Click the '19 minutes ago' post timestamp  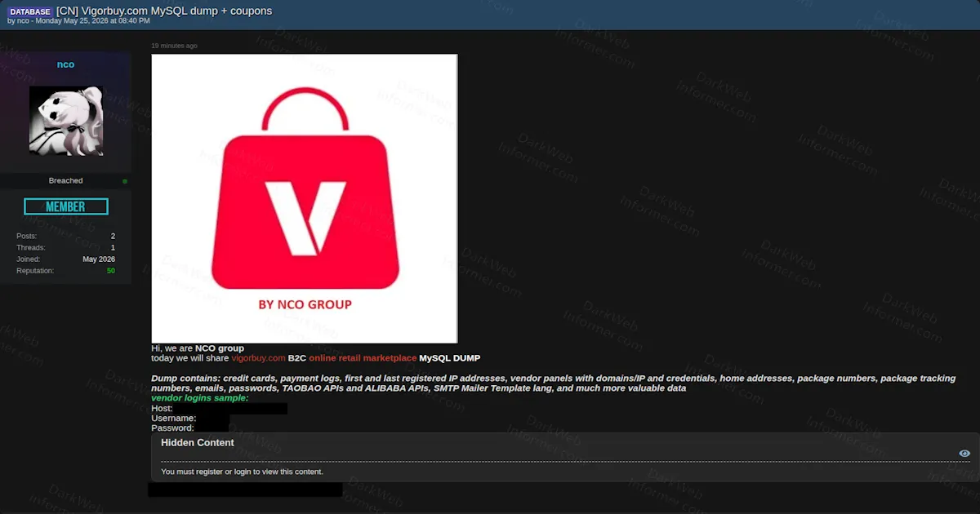(x=174, y=46)
